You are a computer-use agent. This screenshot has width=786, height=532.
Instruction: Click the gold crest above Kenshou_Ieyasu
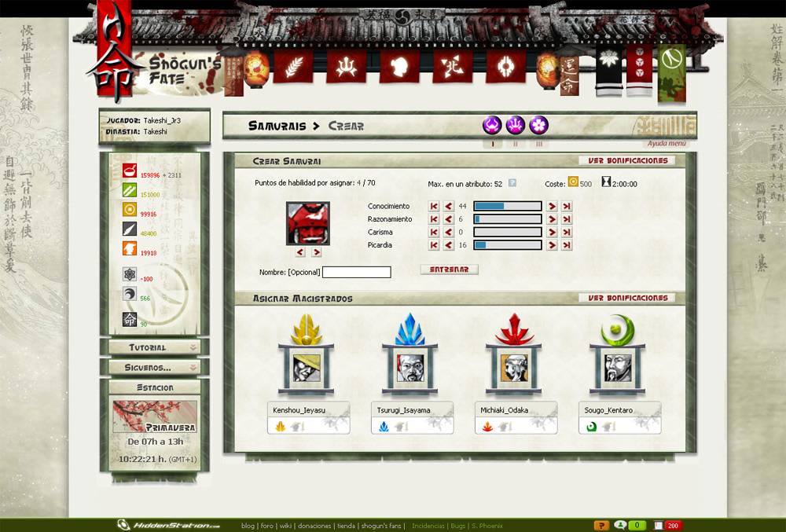(x=307, y=329)
